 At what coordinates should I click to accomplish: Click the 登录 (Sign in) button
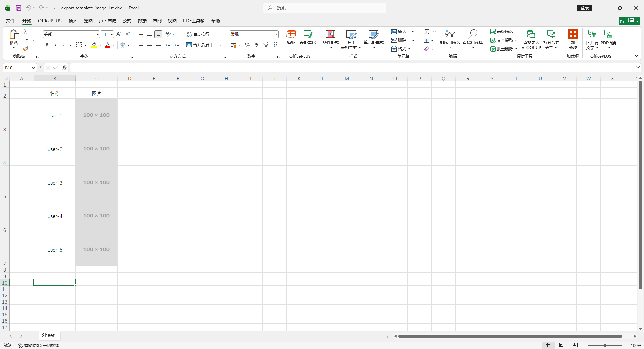[x=584, y=8]
